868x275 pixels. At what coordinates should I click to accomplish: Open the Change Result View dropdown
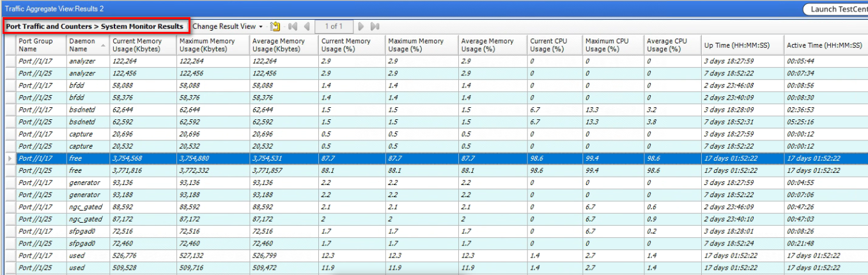click(x=228, y=26)
